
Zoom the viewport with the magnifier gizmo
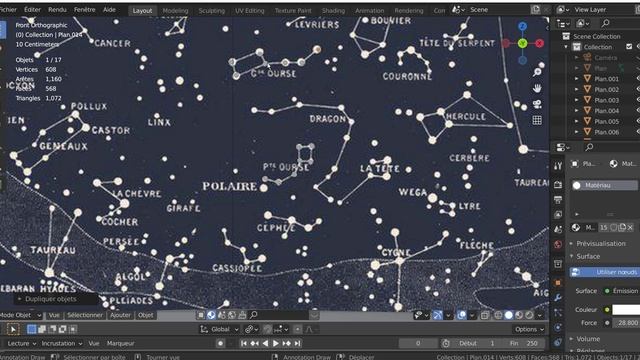tap(537, 72)
